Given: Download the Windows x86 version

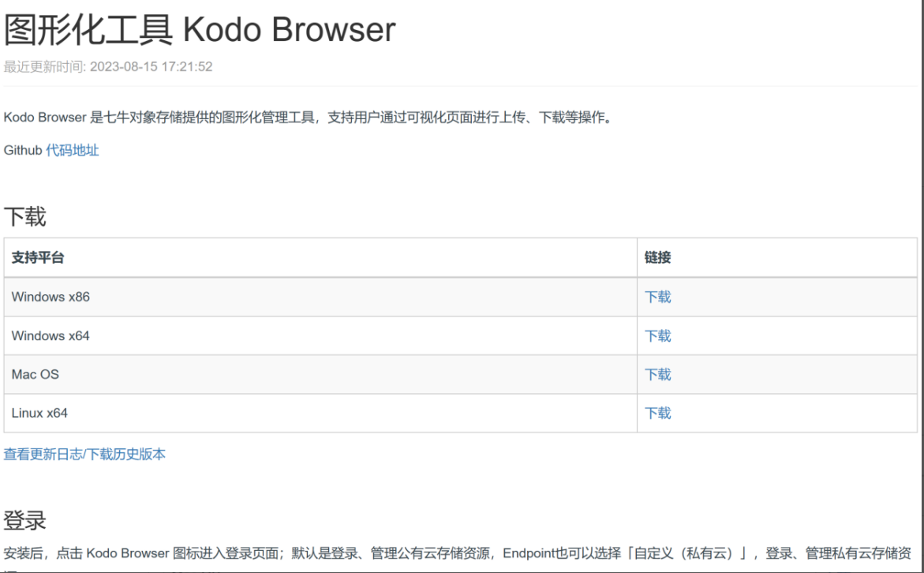Looking at the screenshot, I should click(657, 297).
